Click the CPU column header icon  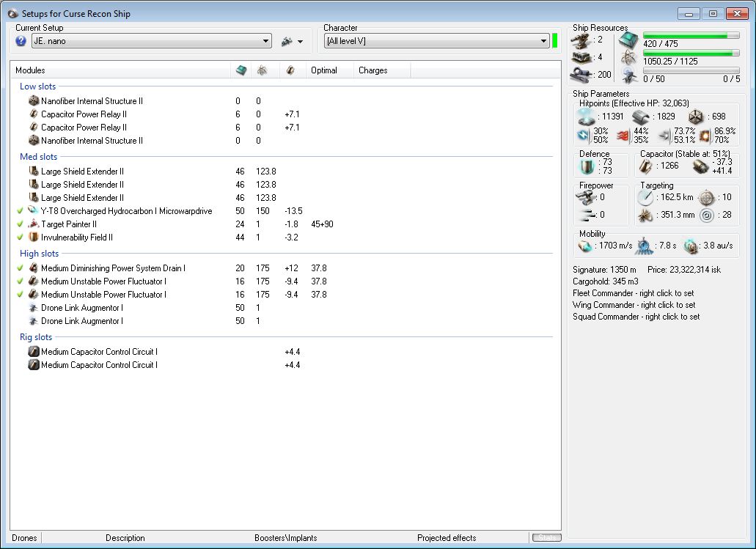[241, 70]
